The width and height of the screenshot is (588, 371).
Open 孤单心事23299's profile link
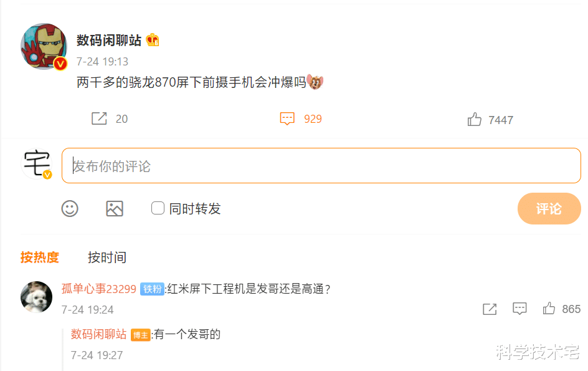click(x=99, y=289)
